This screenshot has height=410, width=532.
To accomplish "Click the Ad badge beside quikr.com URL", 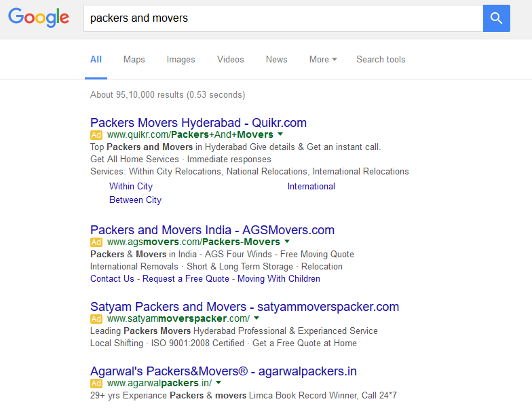I will point(96,134).
